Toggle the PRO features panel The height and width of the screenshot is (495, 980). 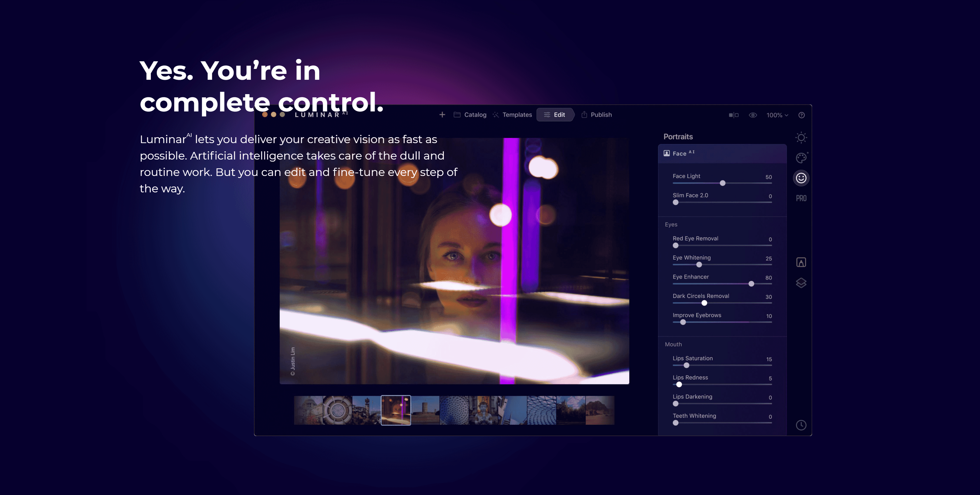[x=800, y=198]
